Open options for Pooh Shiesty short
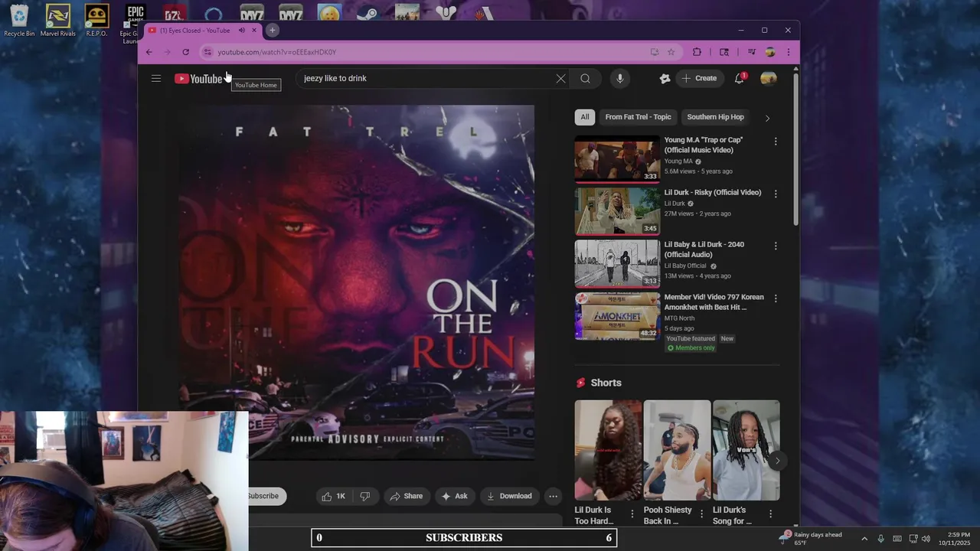The height and width of the screenshot is (551, 980). point(701,514)
